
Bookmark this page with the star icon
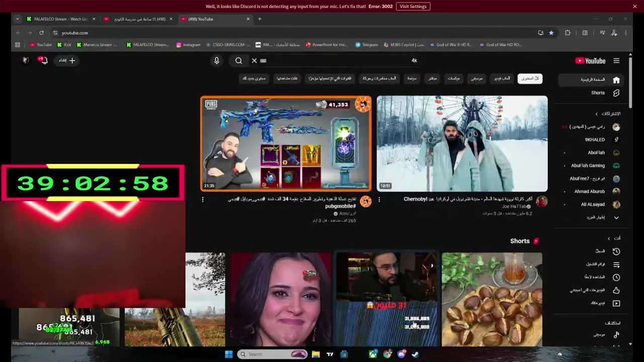[551, 33]
